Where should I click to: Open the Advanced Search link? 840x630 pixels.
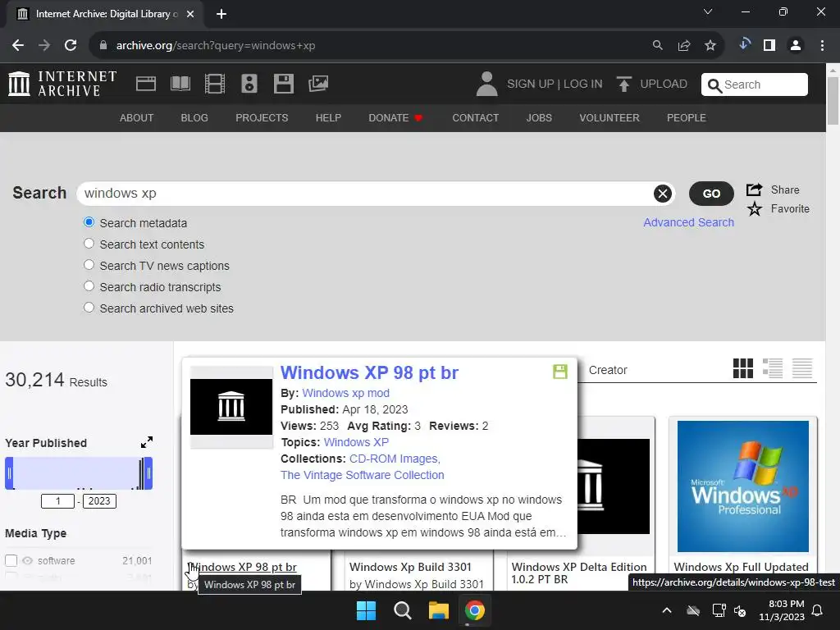[688, 222]
